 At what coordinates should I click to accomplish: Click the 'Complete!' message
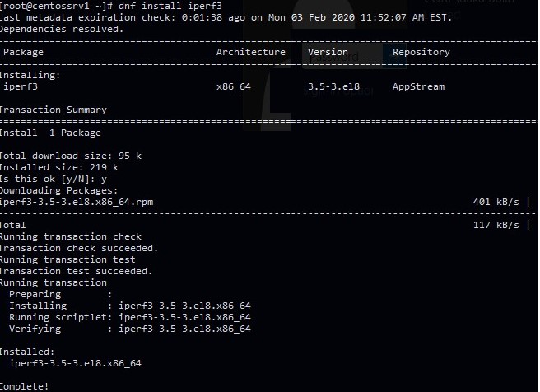pyautogui.click(x=25, y=385)
